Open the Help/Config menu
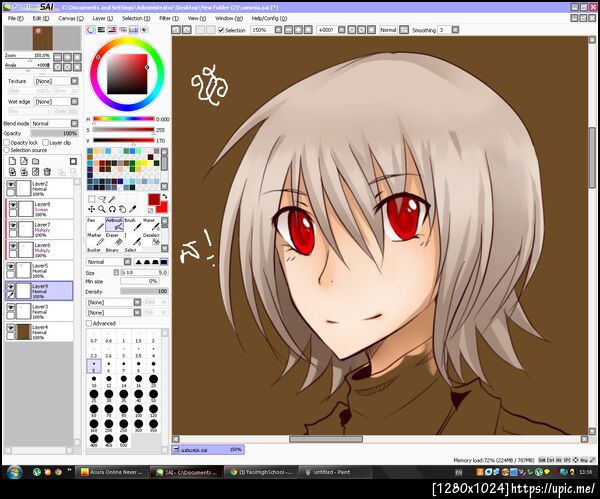The image size is (600, 499). (x=269, y=18)
